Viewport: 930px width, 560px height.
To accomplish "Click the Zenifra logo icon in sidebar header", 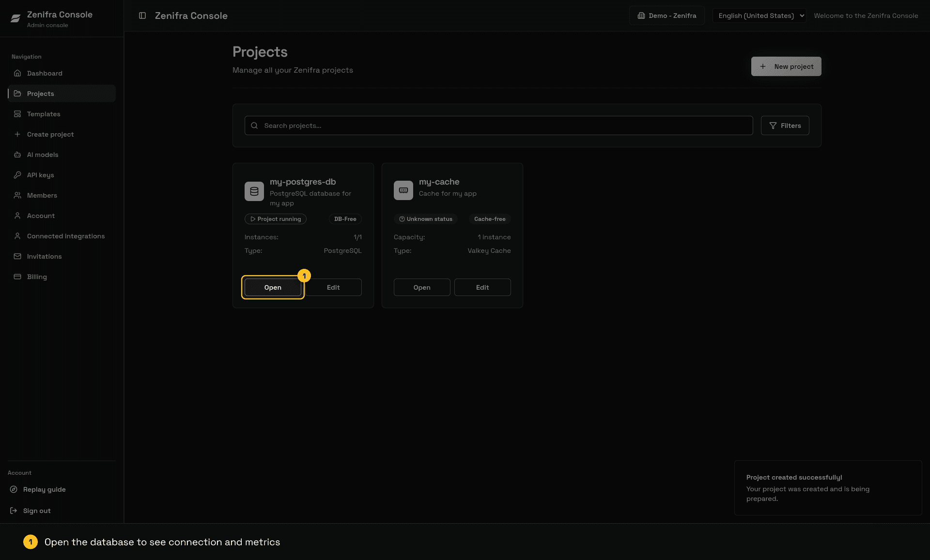I will coord(15,18).
